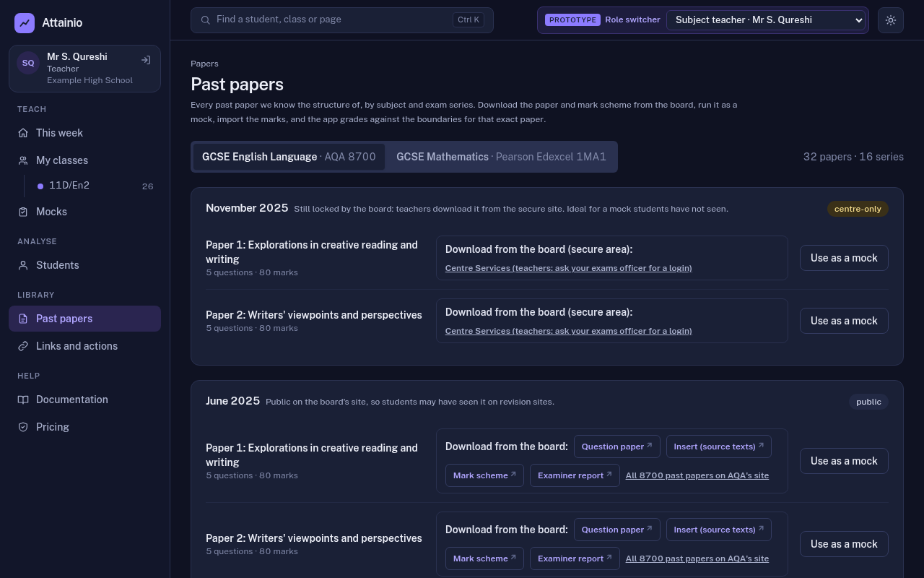Viewport: 924px width, 578px height.
Task: Open June 2025 Paper 1 Mark scheme
Action: (x=484, y=475)
